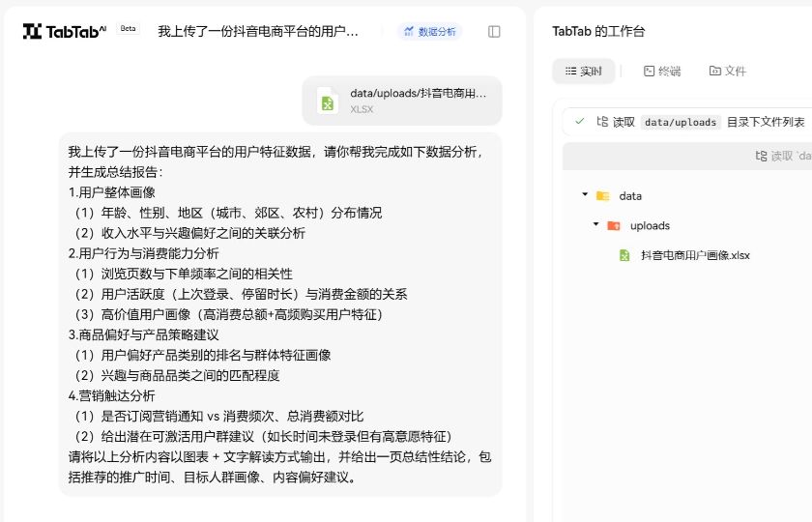812x522 pixels.
Task: Select the data folder icon
Action: tap(603, 195)
